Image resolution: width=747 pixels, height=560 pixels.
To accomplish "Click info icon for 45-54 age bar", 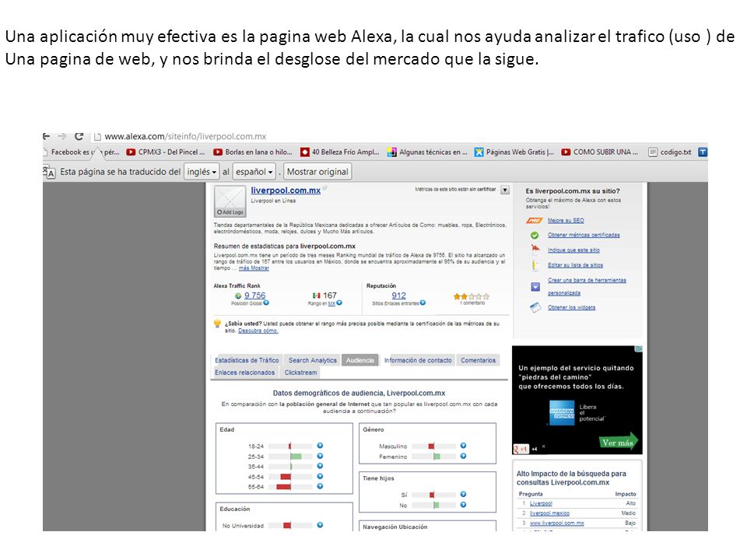I will tap(320, 476).
